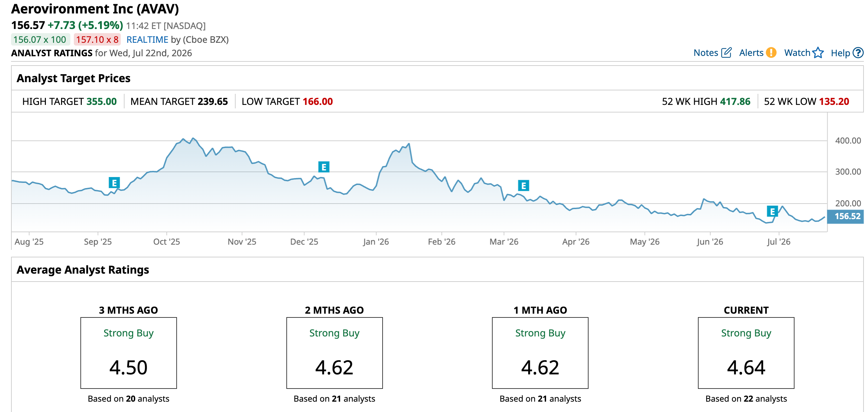This screenshot has width=868, height=412.
Task: Click the bid quote 156.07 x 100
Action: [40, 40]
